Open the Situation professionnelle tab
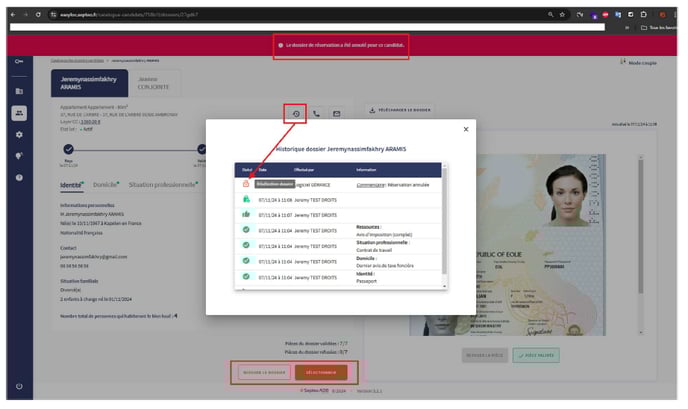688x409 pixels. 163,185
